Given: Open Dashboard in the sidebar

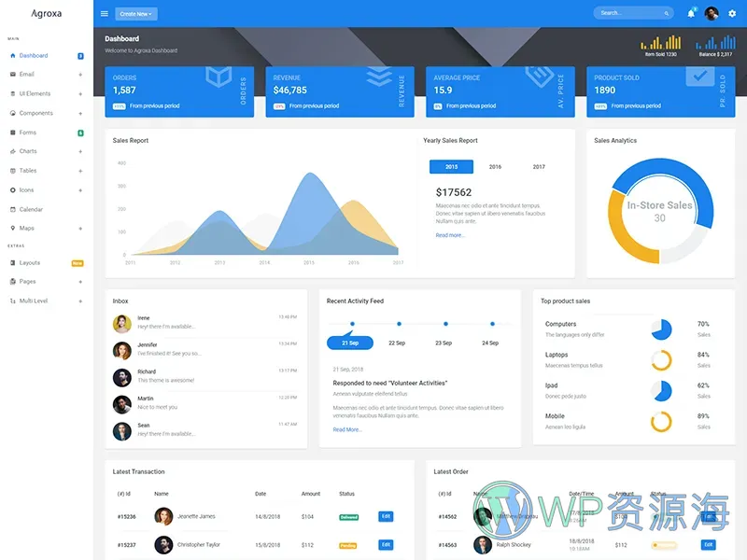Looking at the screenshot, I should [34, 56].
